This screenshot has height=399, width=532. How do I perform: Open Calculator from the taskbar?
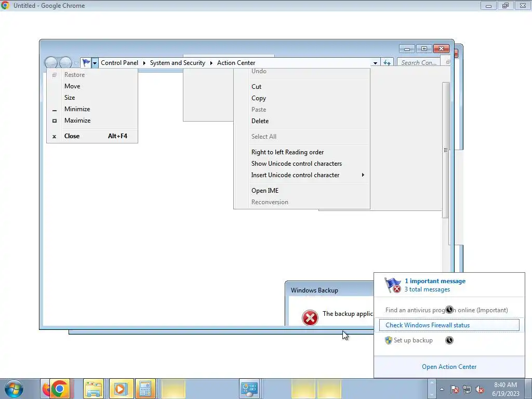click(145, 389)
